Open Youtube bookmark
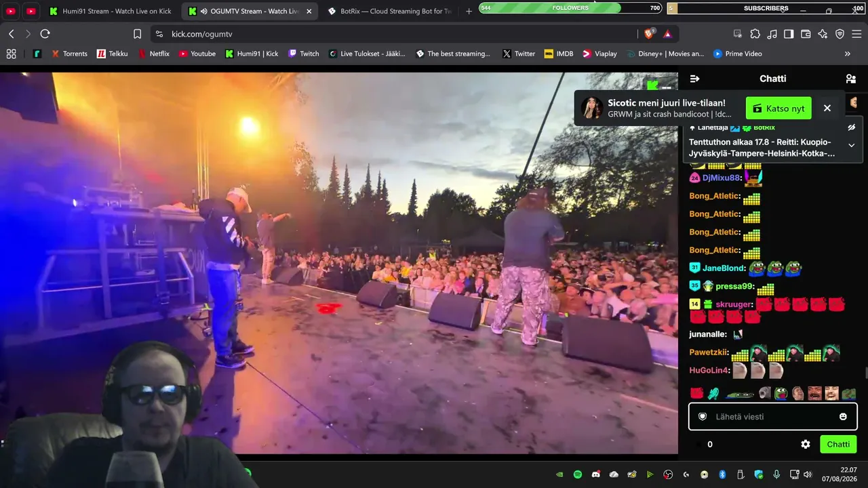Viewport: 868px width, 488px height. pyautogui.click(x=197, y=54)
